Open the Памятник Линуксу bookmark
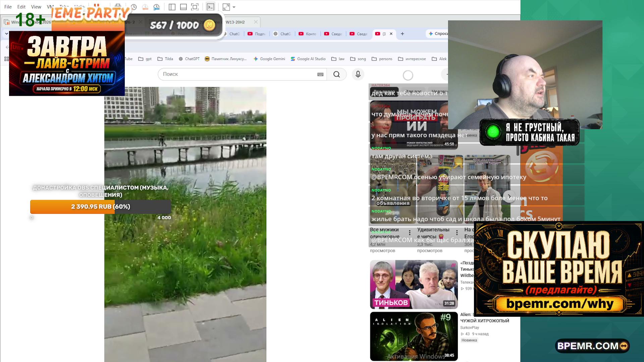The height and width of the screenshot is (362, 644). (226, 59)
